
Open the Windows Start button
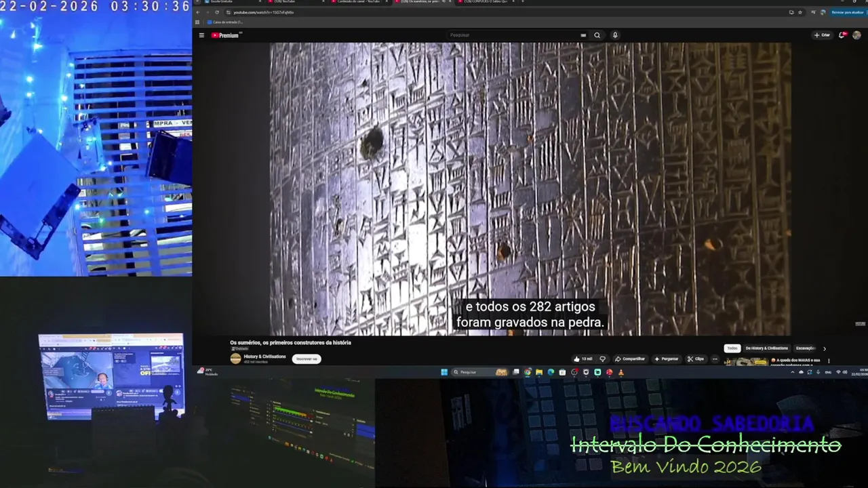pyautogui.click(x=444, y=372)
